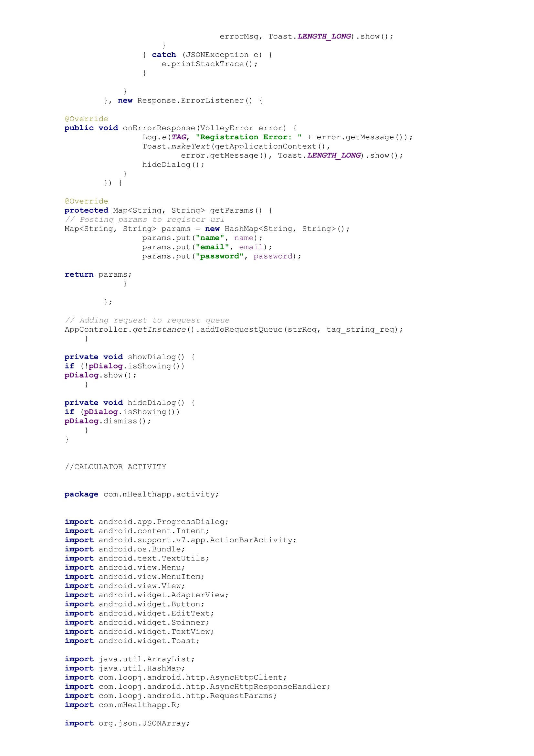Viewport: 534px width, 756px height.
Task: Click the '//CALCULATOR ACTIVITY' comment line
Action: pyautogui.click(x=115, y=467)
